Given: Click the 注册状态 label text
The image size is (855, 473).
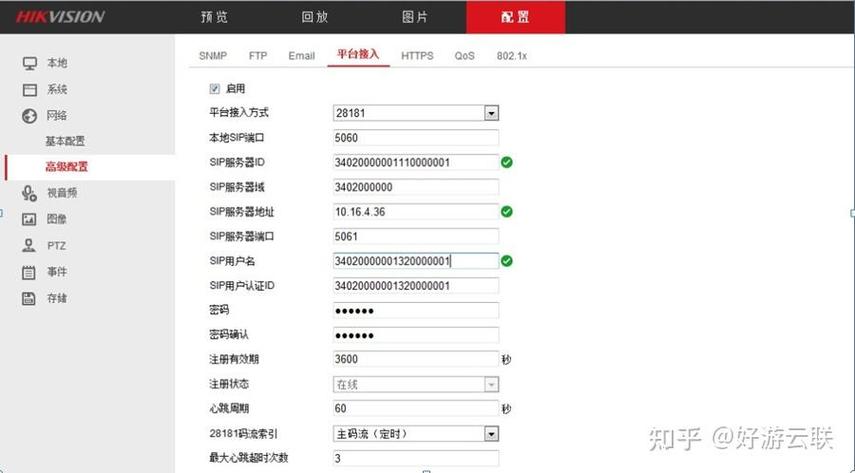Looking at the screenshot, I should click(x=229, y=384).
